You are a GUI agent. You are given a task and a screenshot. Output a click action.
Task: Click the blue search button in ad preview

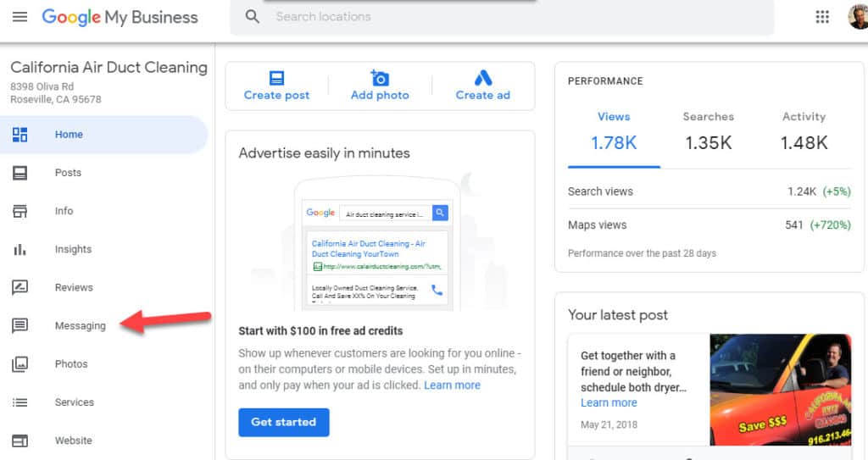[x=440, y=213]
